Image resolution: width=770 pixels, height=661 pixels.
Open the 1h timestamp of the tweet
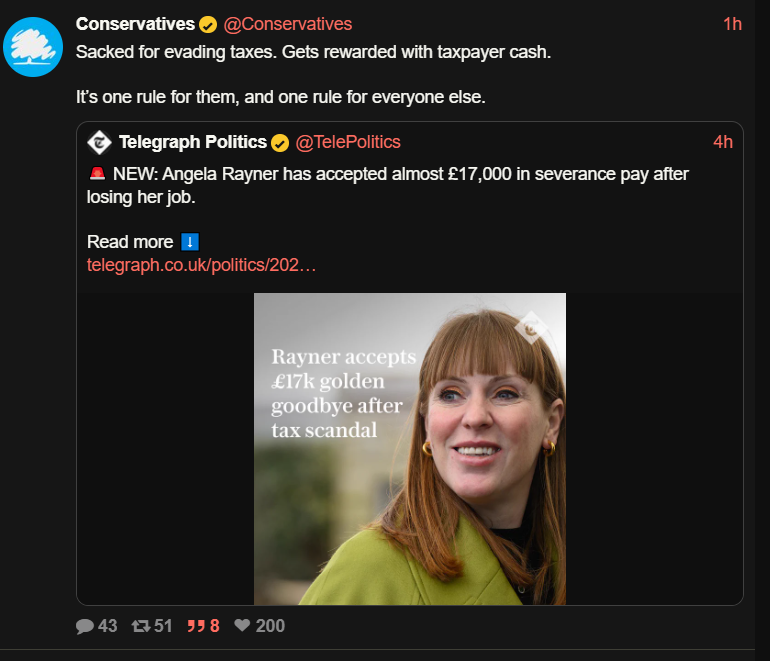(x=732, y=24)
